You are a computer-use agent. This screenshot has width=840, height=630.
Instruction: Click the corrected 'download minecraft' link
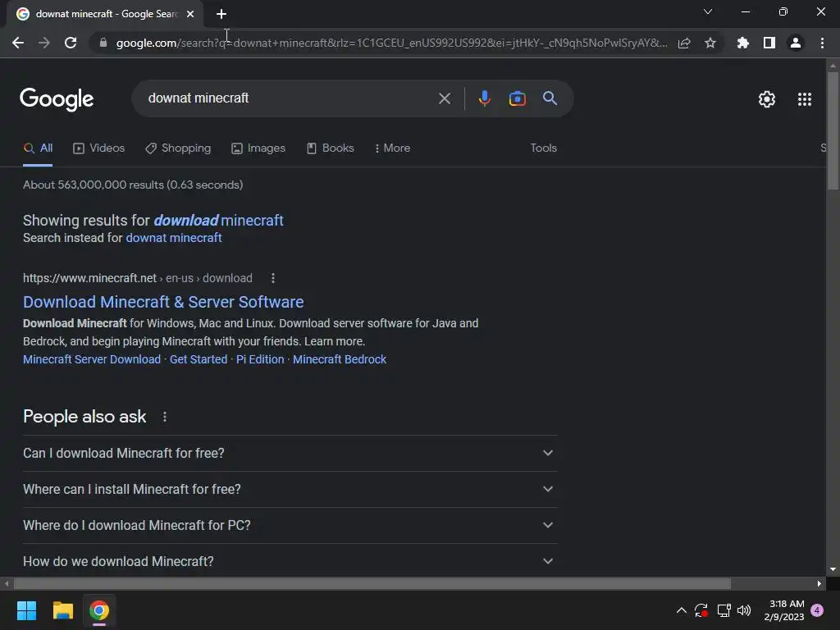218,220
